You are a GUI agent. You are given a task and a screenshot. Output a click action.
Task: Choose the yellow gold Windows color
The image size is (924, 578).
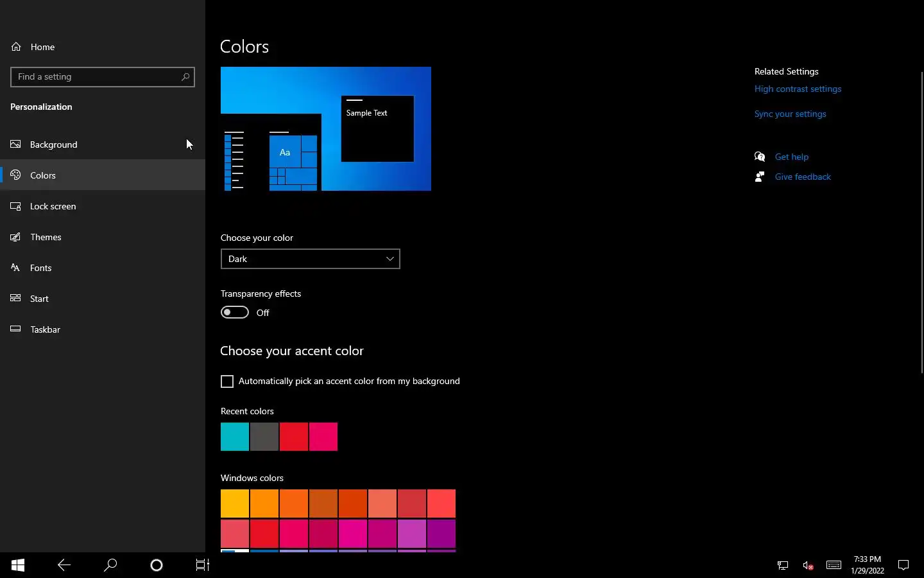click(235, 504)
